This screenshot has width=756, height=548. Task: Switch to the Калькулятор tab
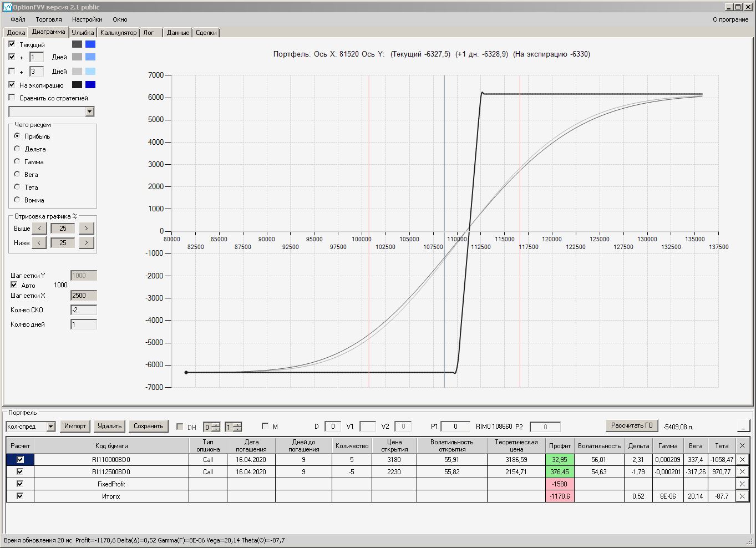coord(118,33)
